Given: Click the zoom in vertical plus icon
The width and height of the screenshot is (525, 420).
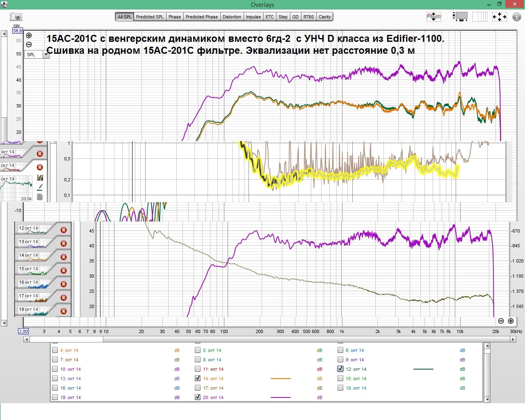Looking at the screenshot, I should click(x=29, y=36).
